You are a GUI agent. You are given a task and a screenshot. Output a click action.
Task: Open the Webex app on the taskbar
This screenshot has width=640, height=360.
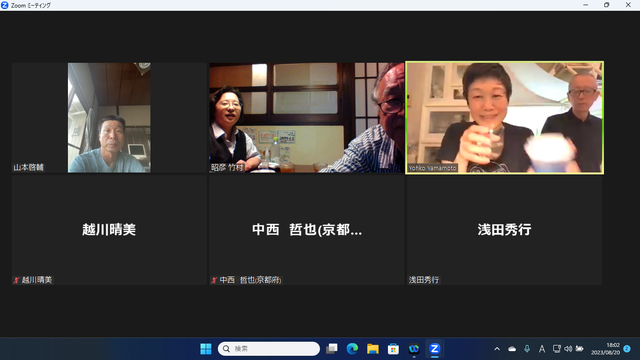coord(414,349)
